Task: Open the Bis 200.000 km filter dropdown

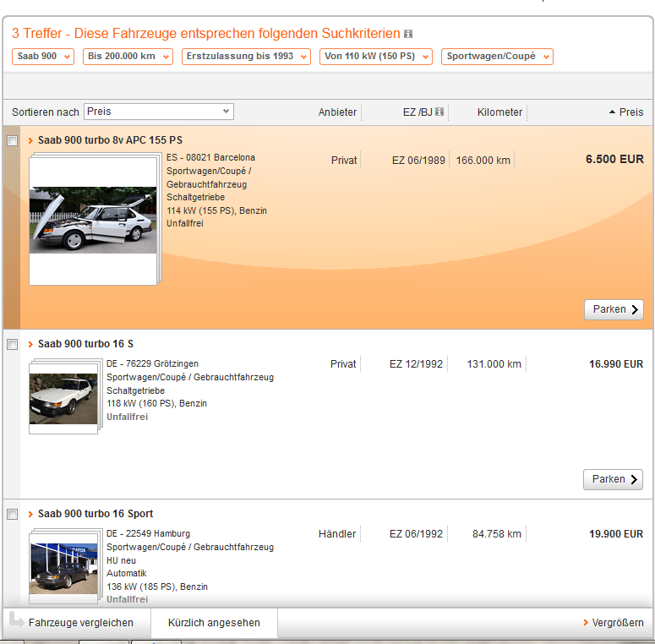Action: pyautogui.click(x=128, y=57)
